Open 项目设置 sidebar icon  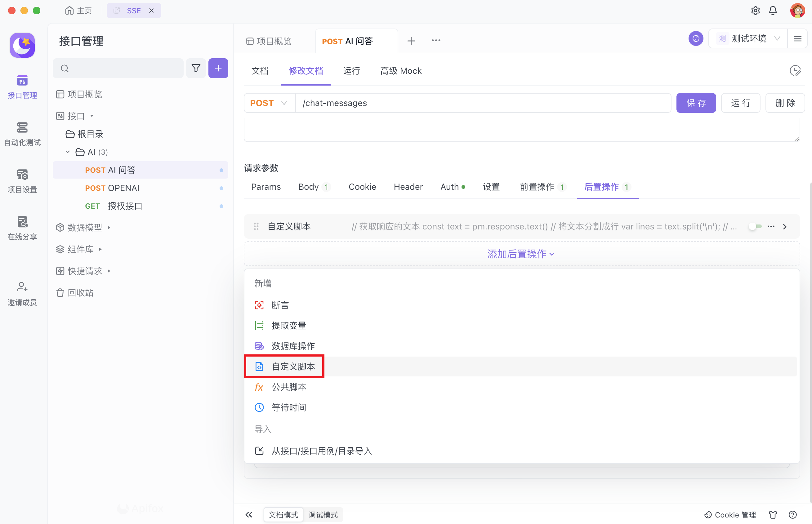22,181
